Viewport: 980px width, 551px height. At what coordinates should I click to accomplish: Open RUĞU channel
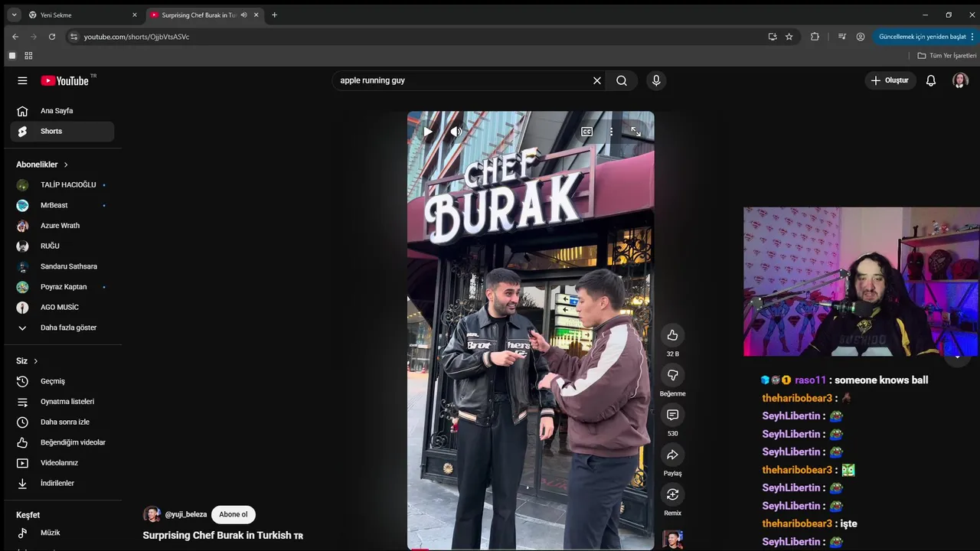point(62,246)
